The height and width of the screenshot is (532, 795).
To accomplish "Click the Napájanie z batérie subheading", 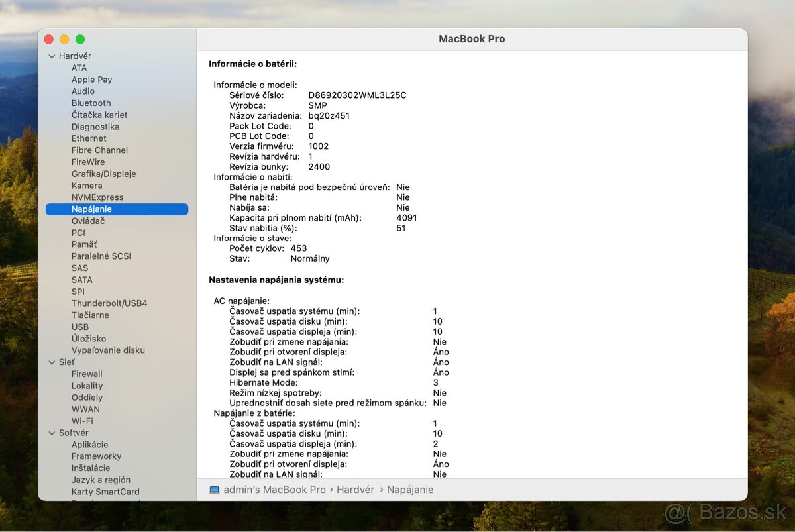I will pyautogui.click(x=254, y=413).
